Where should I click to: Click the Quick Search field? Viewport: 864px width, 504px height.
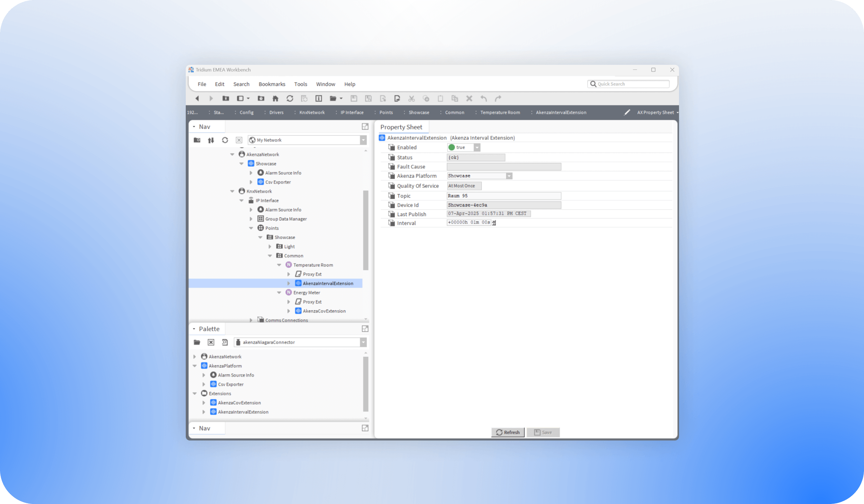click(629, 84)
